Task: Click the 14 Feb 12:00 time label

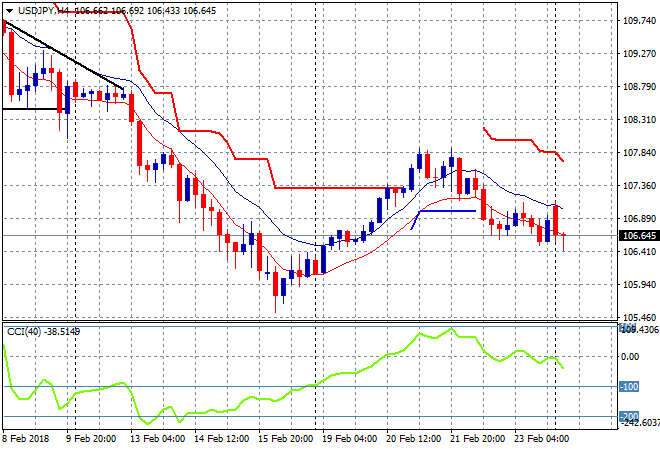Action: click(221, 439)
